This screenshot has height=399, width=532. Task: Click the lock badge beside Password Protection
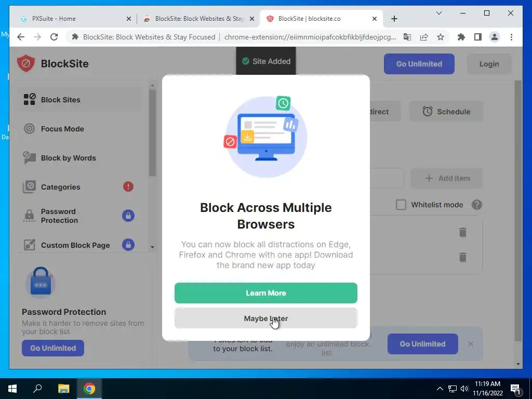point(128,216)
